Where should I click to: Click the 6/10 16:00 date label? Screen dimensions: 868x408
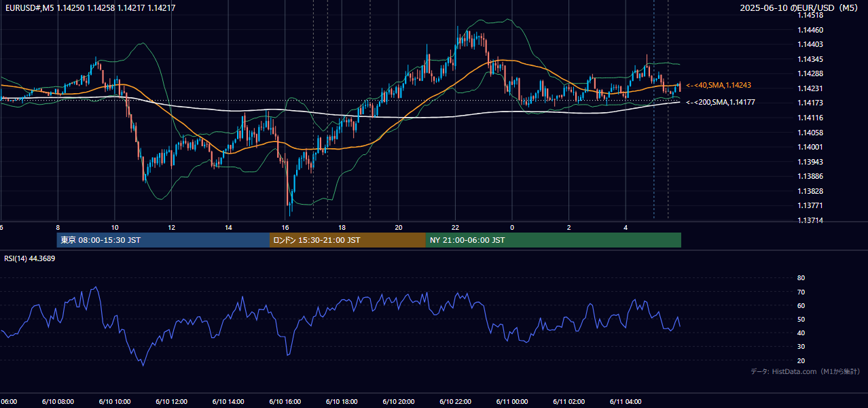point(285,402)
